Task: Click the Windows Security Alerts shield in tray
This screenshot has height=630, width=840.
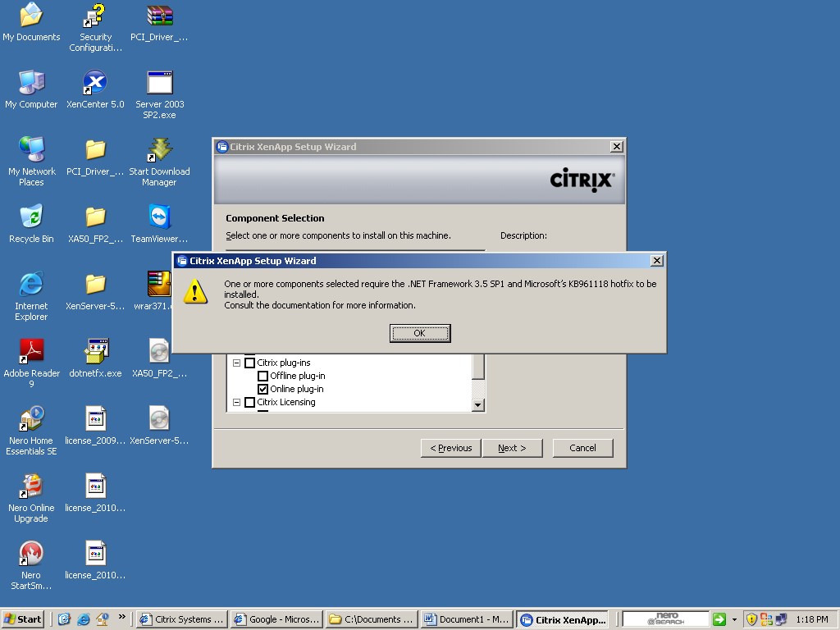Action: click(x=752, y=619)
